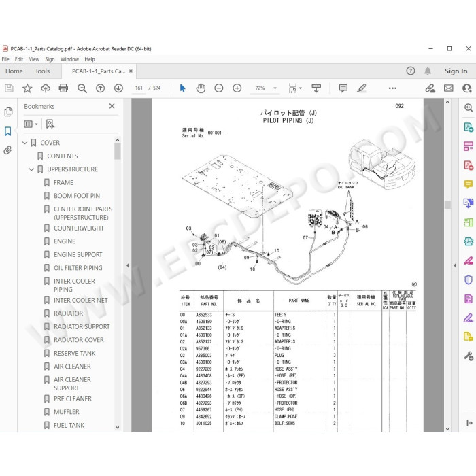
Task: Open the fit page options tool
Action: [294, 88]
